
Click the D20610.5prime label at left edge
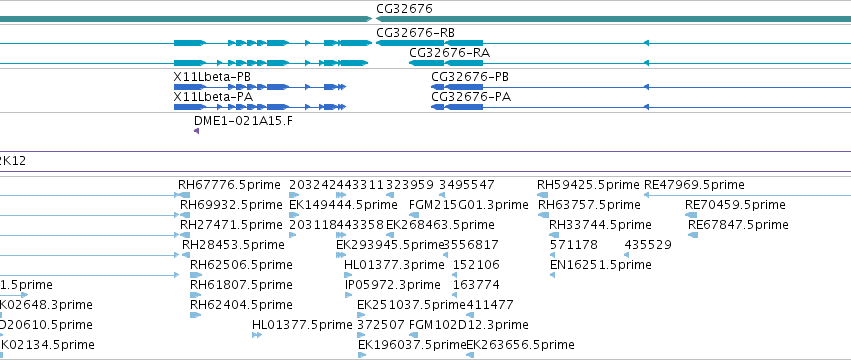pyautogui.click(x=46, y=325)
